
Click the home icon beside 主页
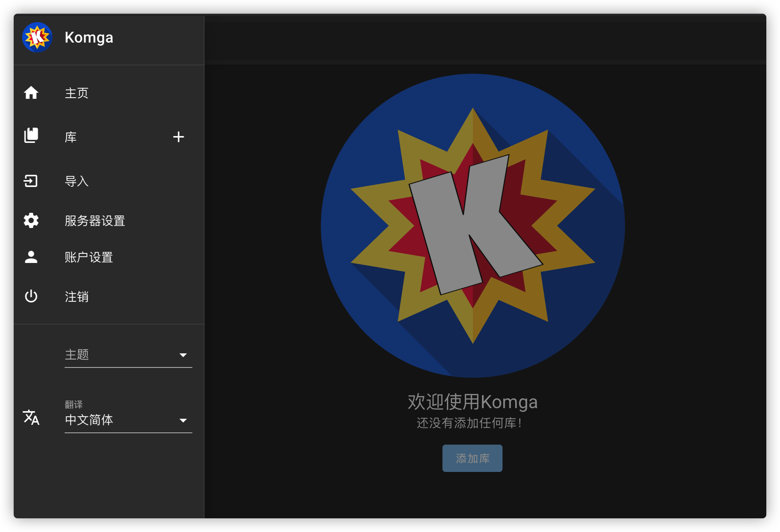(x=31, y=93)
